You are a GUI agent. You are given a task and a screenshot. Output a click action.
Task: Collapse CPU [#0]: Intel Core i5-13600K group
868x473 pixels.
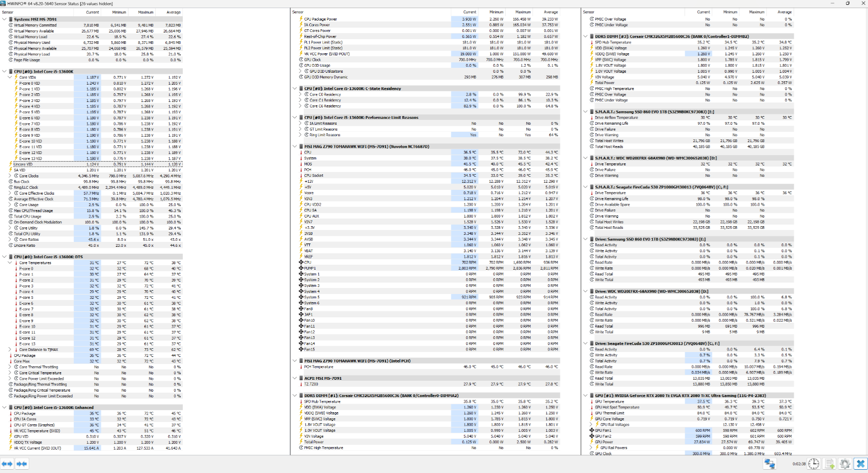coord(4,71)
